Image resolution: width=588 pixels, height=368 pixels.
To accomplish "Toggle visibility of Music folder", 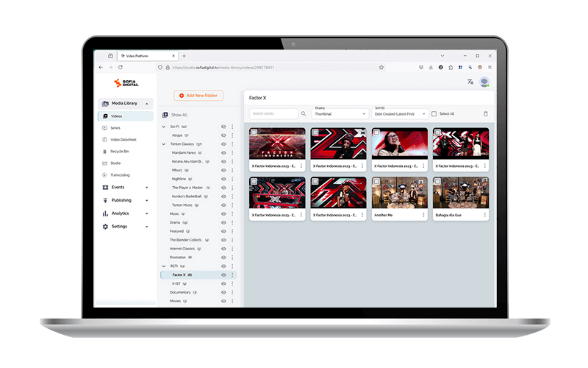I will (x=223, y=214).
